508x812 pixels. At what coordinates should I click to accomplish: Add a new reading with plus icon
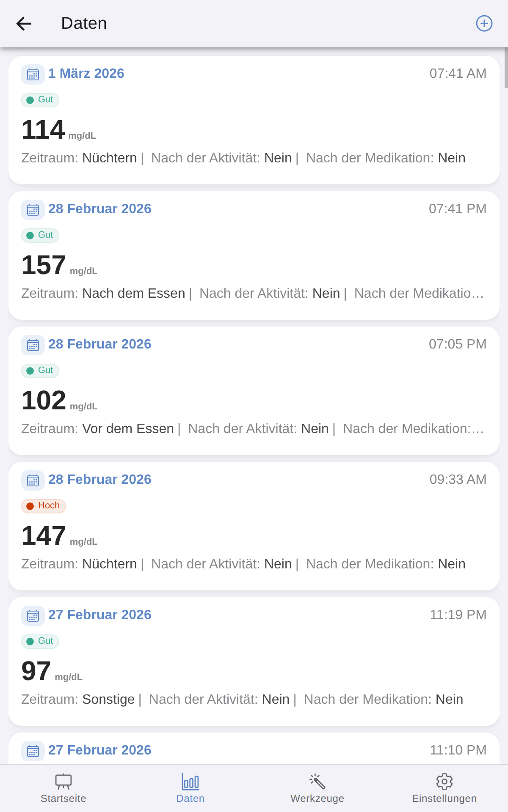(484, 23)
